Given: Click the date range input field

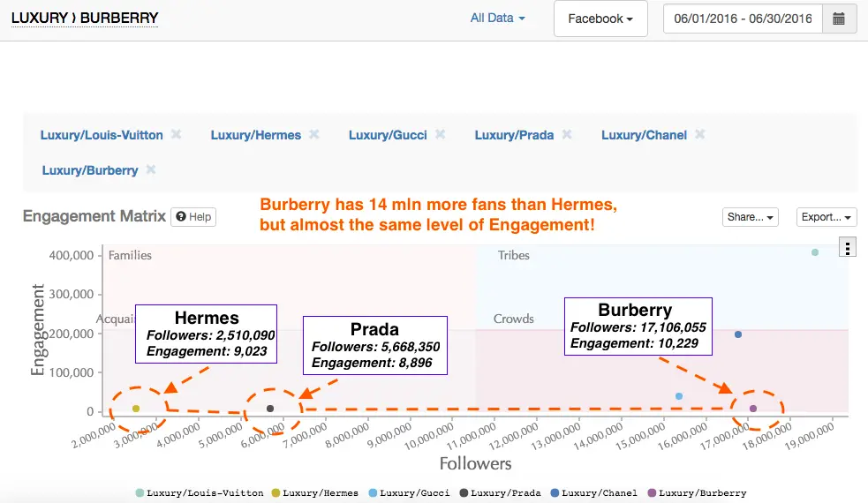Looking at the screenshot, I should coord(742,19).
